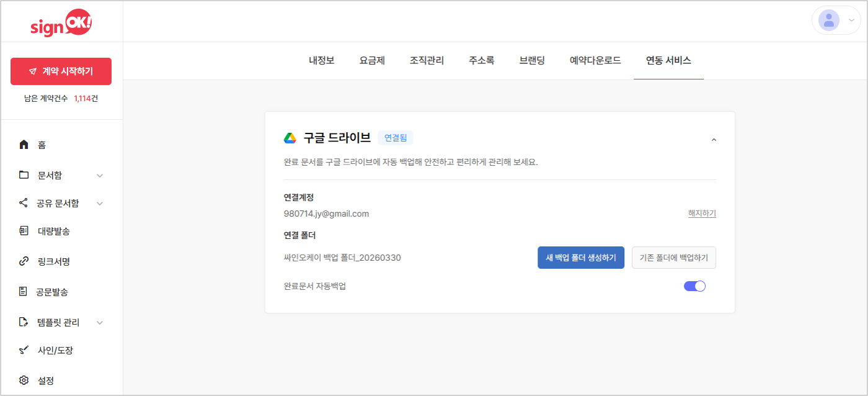Image resolution: width=868 pixels, height=396 pixels.
Task: Click the signature/stamp (사인/도장) icon
Action: (x=24, y=350)
